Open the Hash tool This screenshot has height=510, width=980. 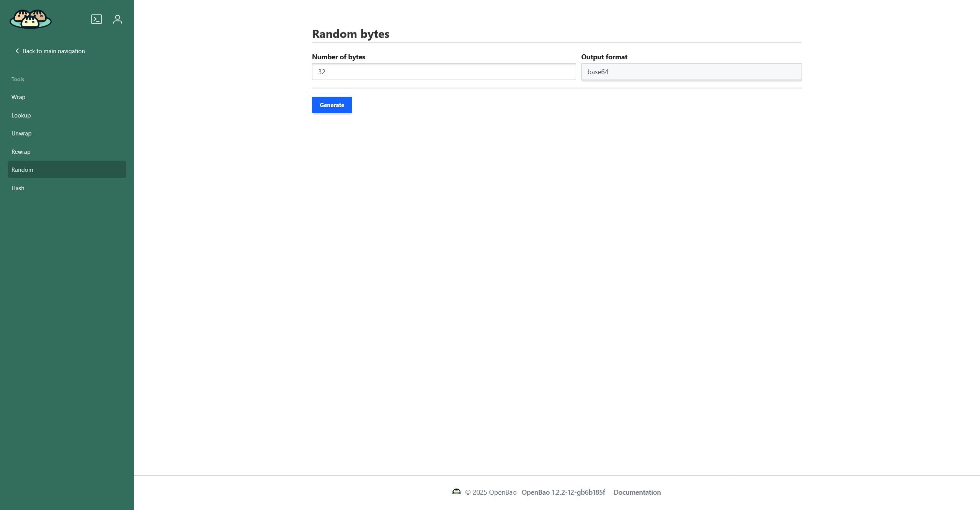tap(18, 187)
